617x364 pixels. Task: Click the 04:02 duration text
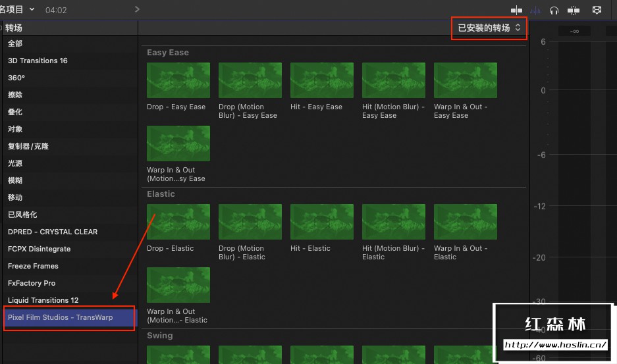click(x=56, y=11)
